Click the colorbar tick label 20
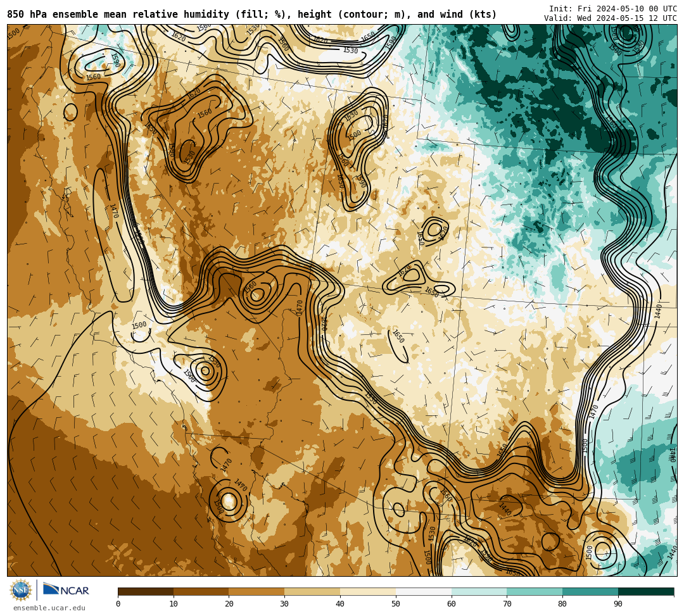Viewport: 684px width, 616px height. [x=229, y=604]
